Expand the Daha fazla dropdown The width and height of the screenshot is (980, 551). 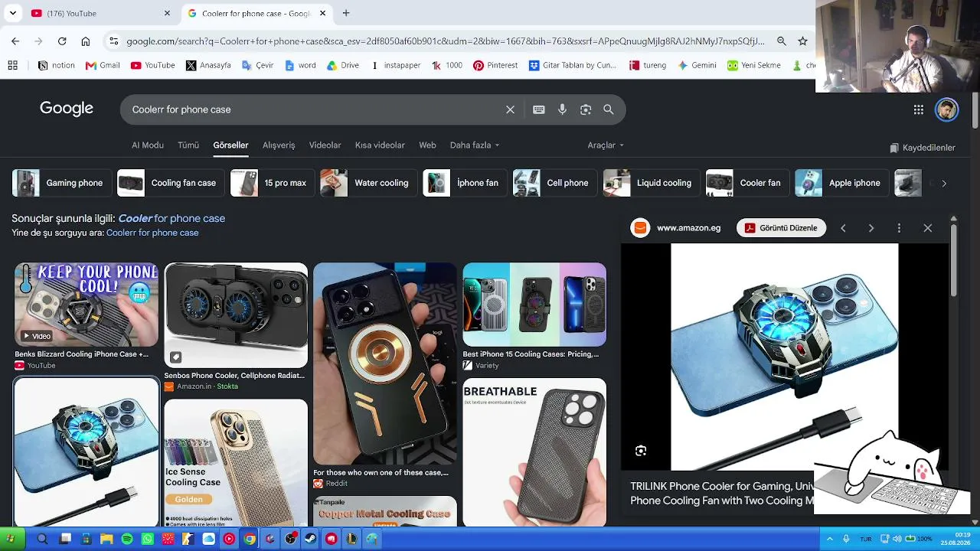[475, 145]
